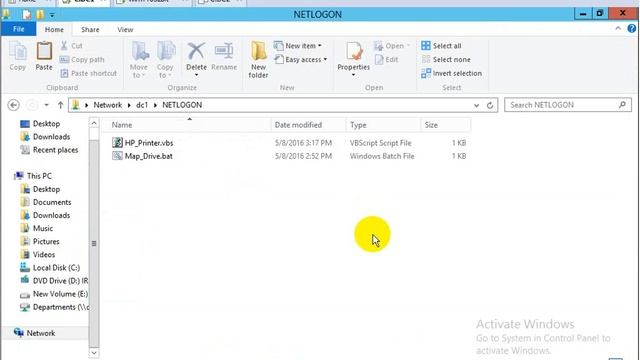
Task: Click dc1 in the address breadcrumb
Action: 142,105
